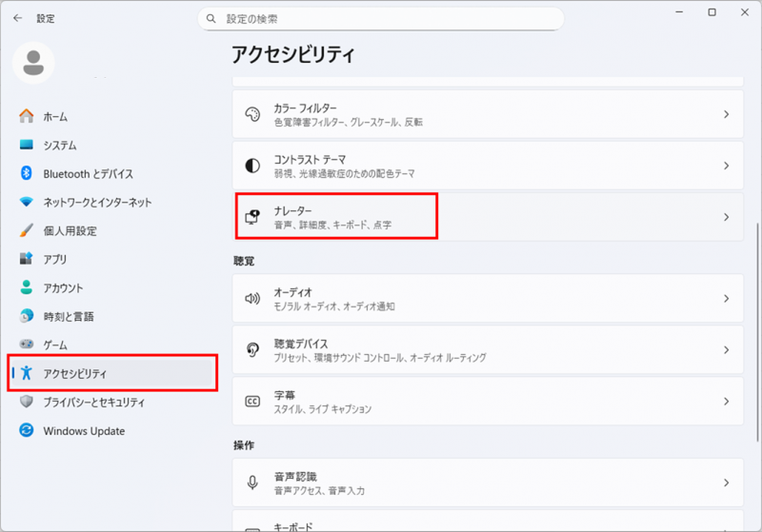Click the 個人用設定 paintbrush icon
Screen dimensions: 762x532
pos(27,231)
